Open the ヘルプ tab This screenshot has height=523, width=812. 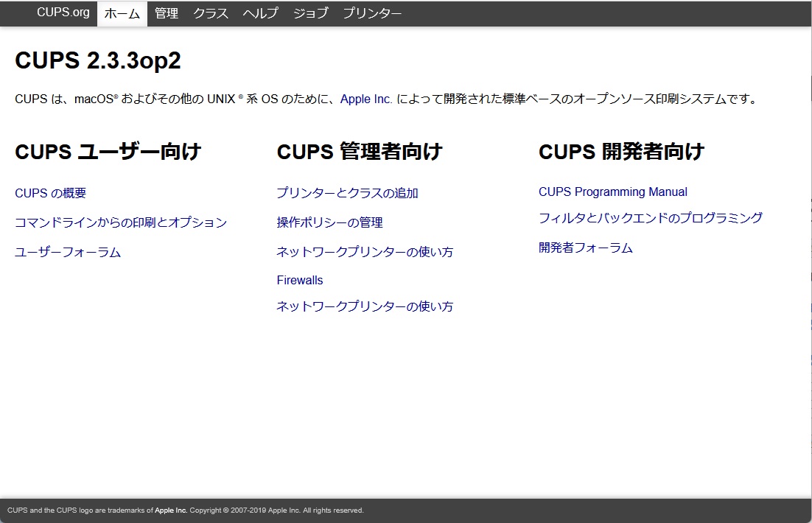coord(261,13)
